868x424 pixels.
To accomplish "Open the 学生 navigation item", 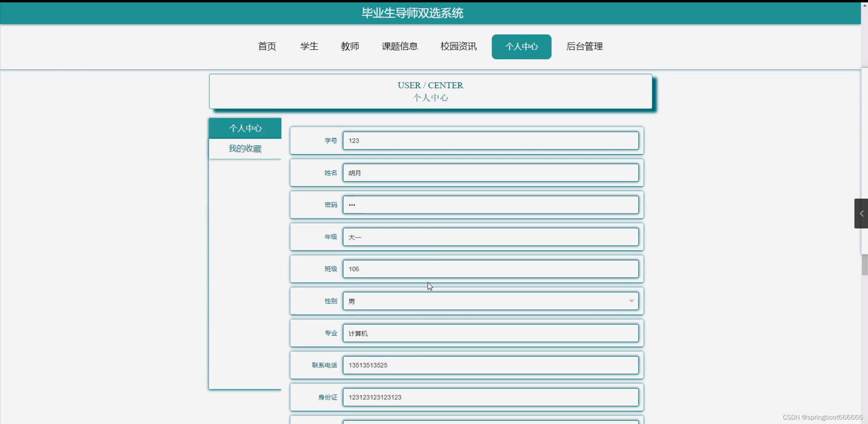I will coord(309,46).
